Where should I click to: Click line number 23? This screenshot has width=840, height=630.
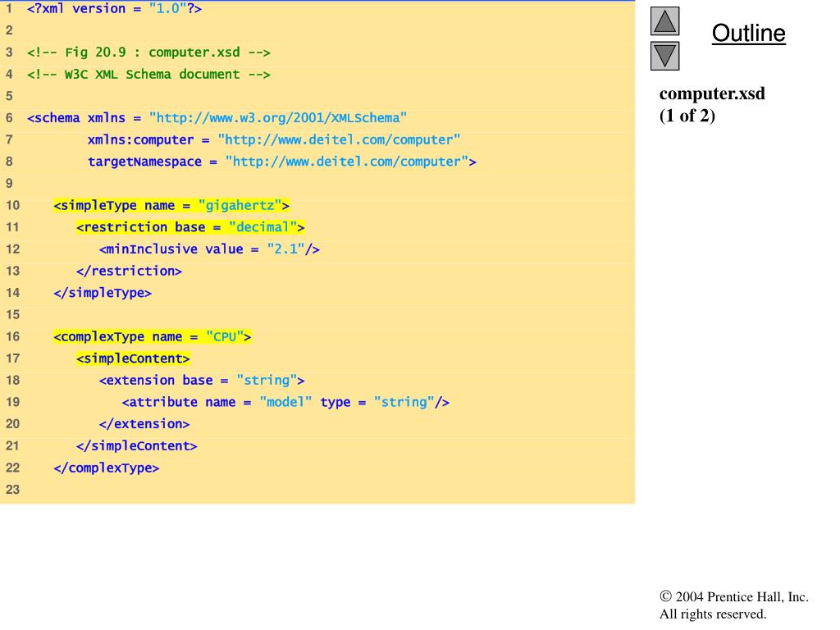point(12,490)
